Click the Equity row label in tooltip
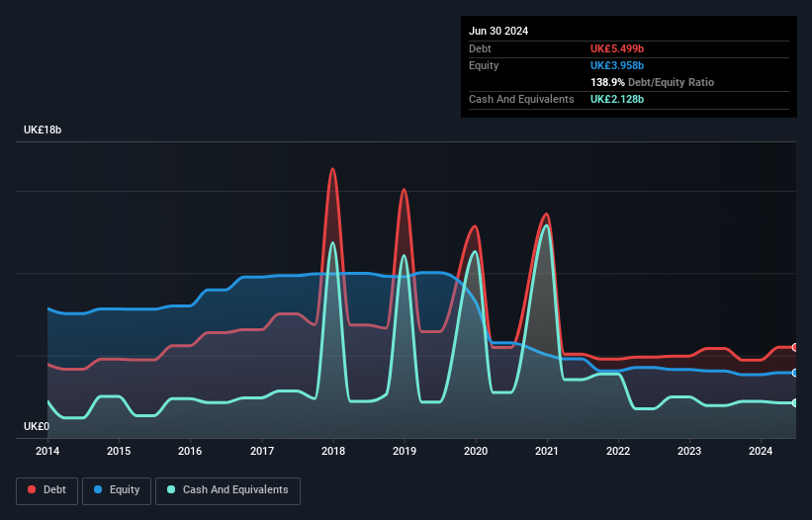 pos(484,65)
